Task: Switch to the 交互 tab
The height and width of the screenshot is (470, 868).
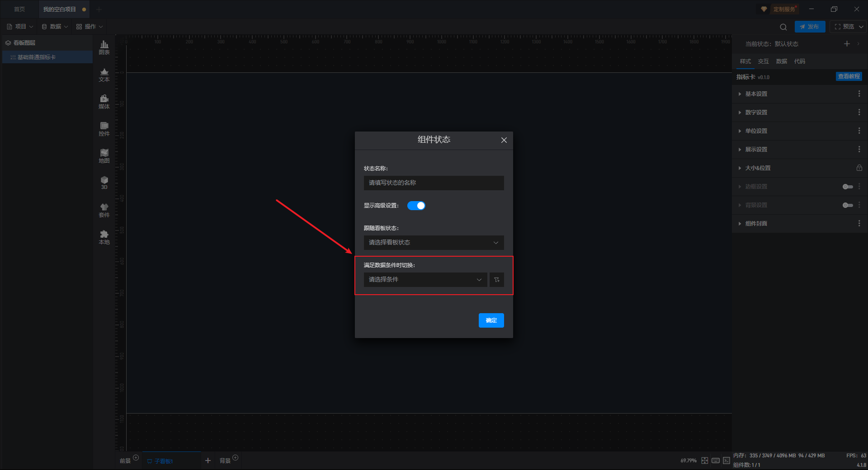Action: [763, 61]
